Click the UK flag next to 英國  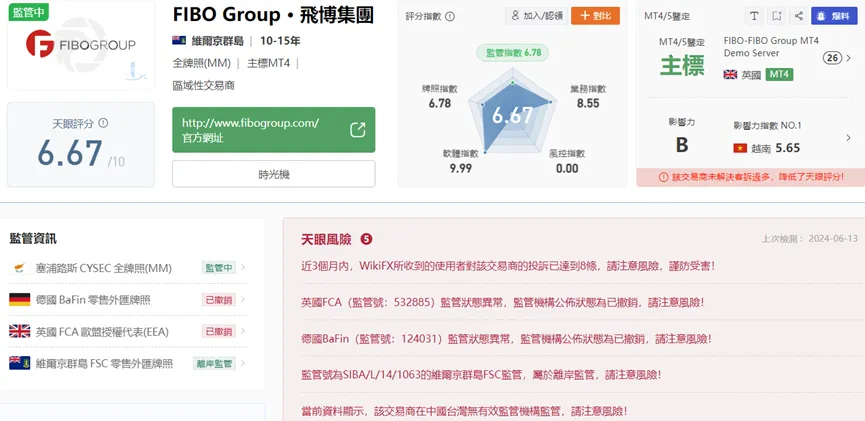tap(730, 74)
